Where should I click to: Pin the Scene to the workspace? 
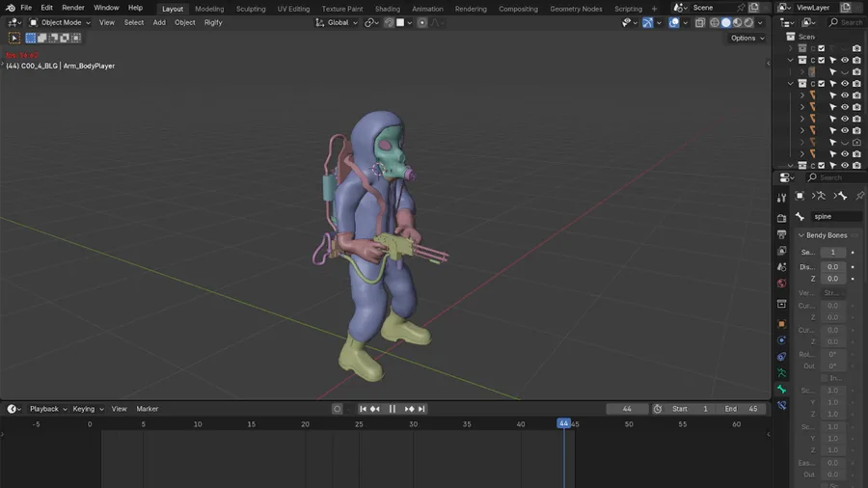click(x=741, y=8)
